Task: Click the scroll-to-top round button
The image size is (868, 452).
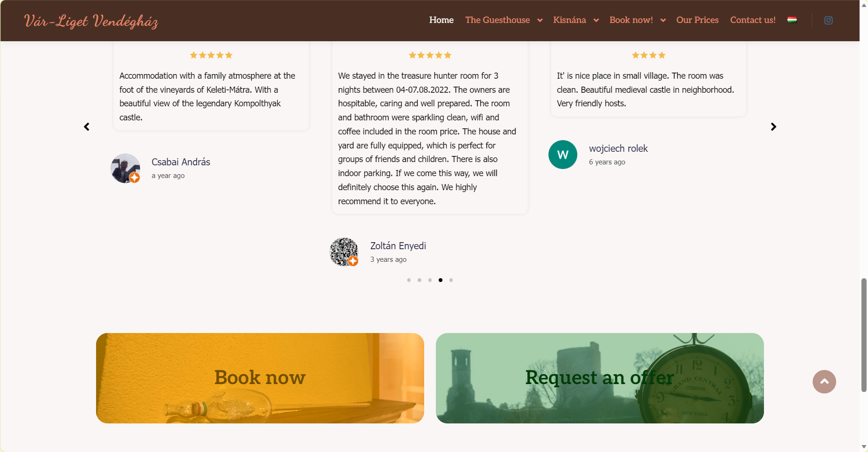Action: [x=824, y=382]
